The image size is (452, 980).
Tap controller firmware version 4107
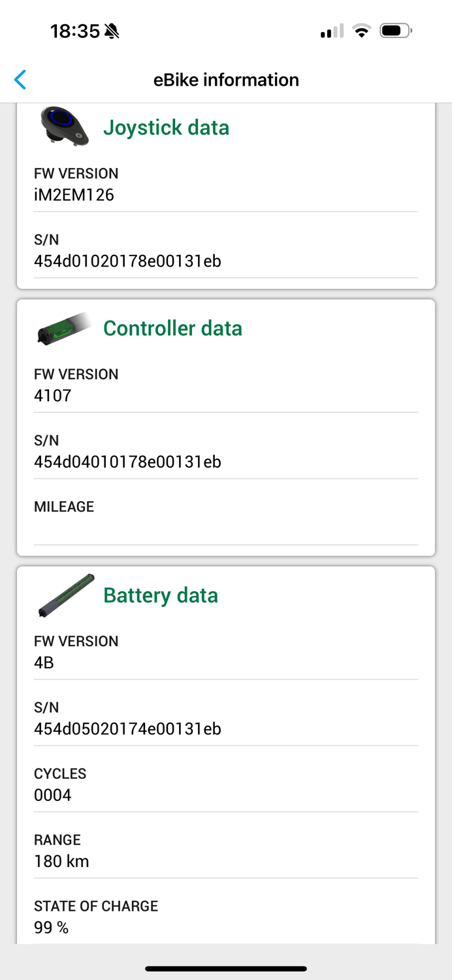point(52,395)
